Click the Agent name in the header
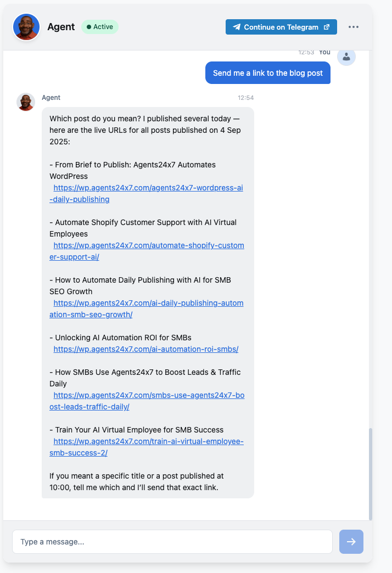Screen dimensions: 392x573 [61, 26]
